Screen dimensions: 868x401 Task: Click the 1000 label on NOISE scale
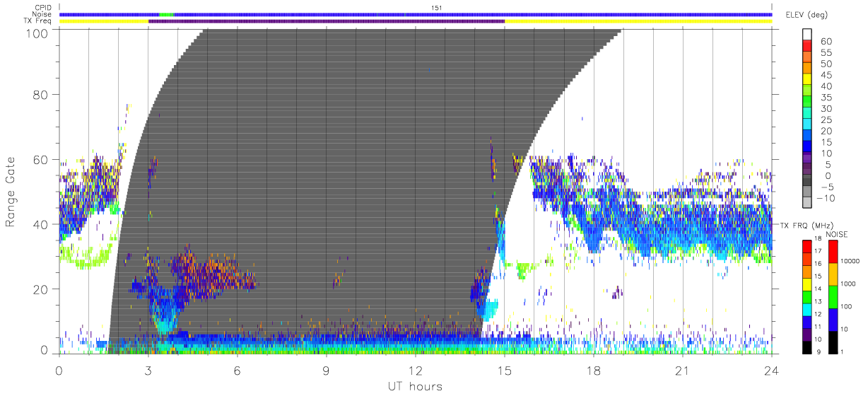point(850,284)
